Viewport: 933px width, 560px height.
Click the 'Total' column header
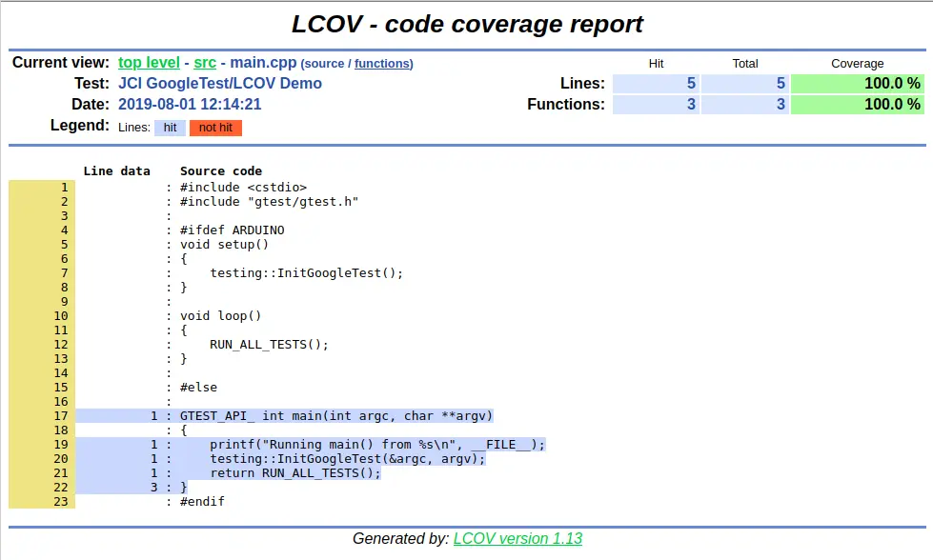745,64
